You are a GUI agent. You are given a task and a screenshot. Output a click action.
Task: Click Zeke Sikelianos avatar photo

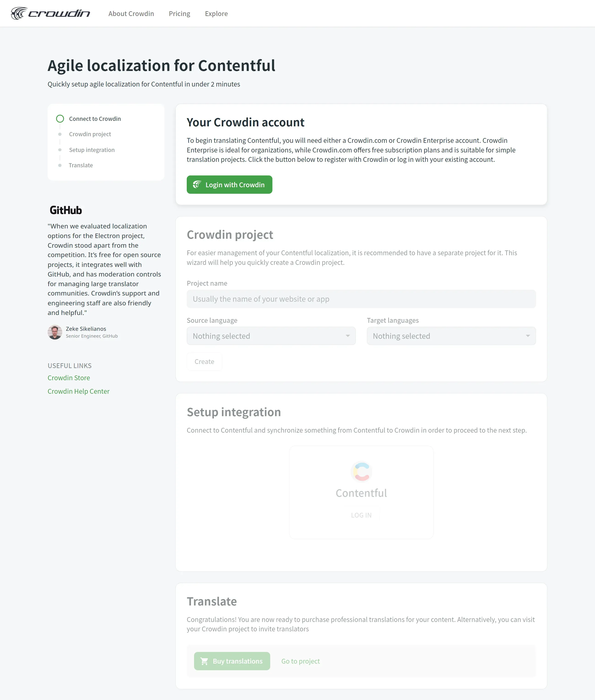(x=55, y=332)
